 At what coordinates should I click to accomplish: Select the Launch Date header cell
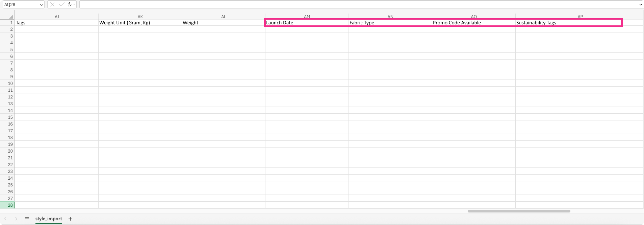(307, 23)
